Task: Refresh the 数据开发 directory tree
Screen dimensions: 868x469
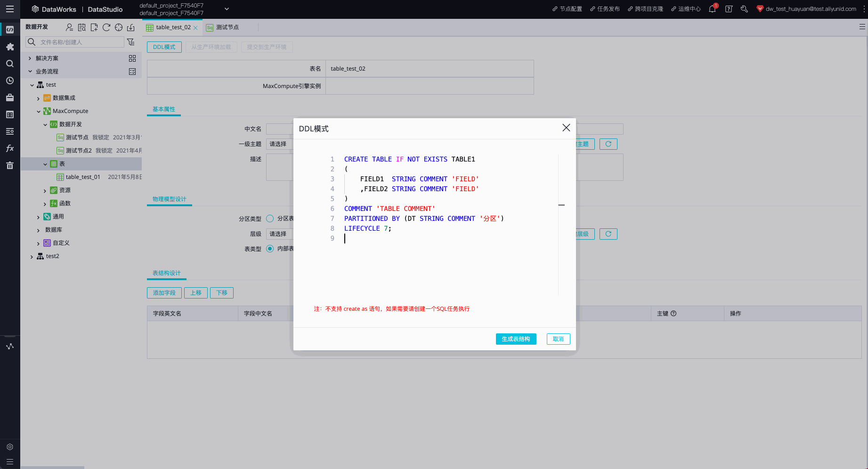Action: [x=106, y=27]
